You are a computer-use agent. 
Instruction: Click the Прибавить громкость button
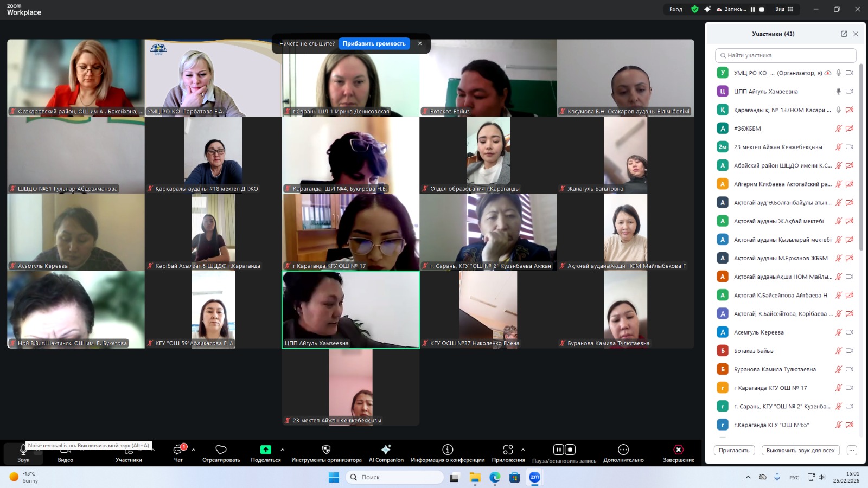click(x=374, y=43)
